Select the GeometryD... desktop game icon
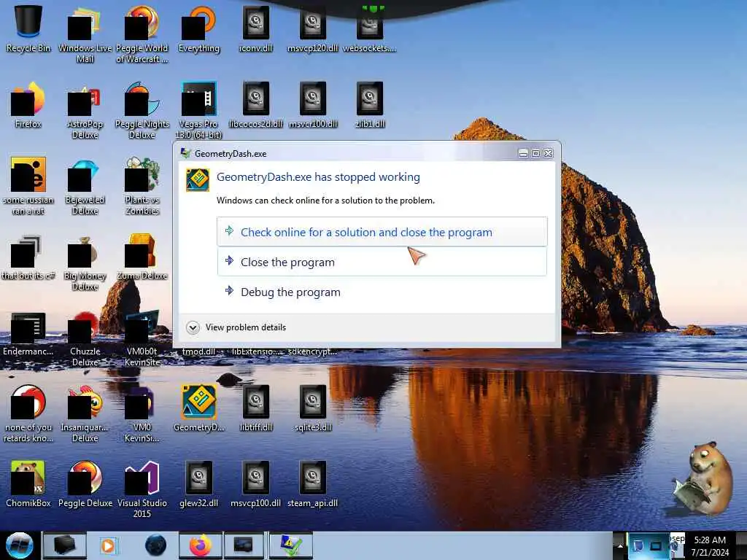This screenshot has width=747, height=560. tap(198, 408)
